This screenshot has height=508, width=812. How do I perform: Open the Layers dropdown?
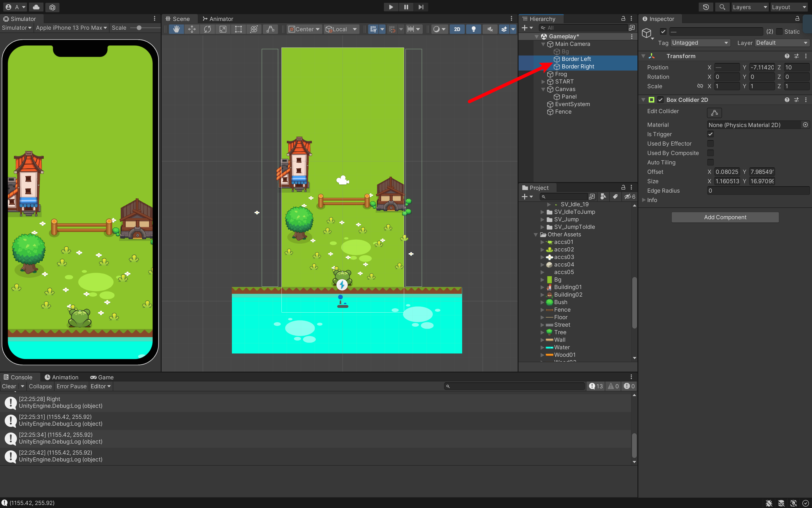(750, 7)
